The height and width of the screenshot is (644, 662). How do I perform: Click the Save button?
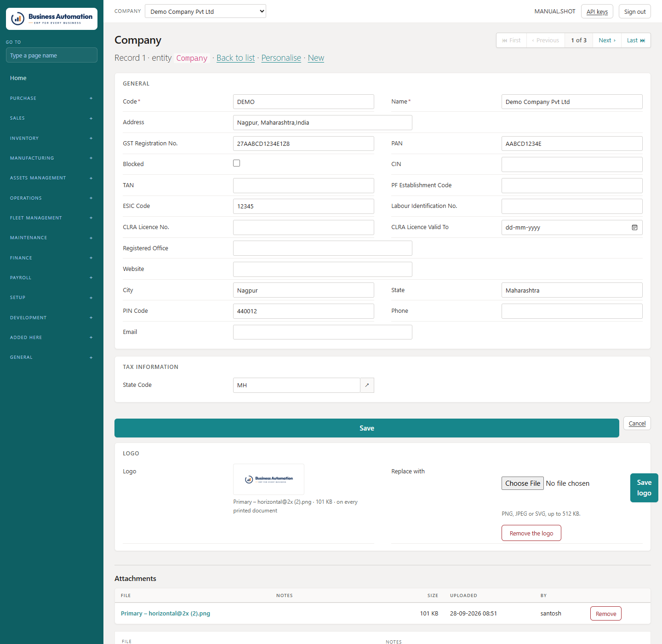pyautogui.click(x=367, y=428)
